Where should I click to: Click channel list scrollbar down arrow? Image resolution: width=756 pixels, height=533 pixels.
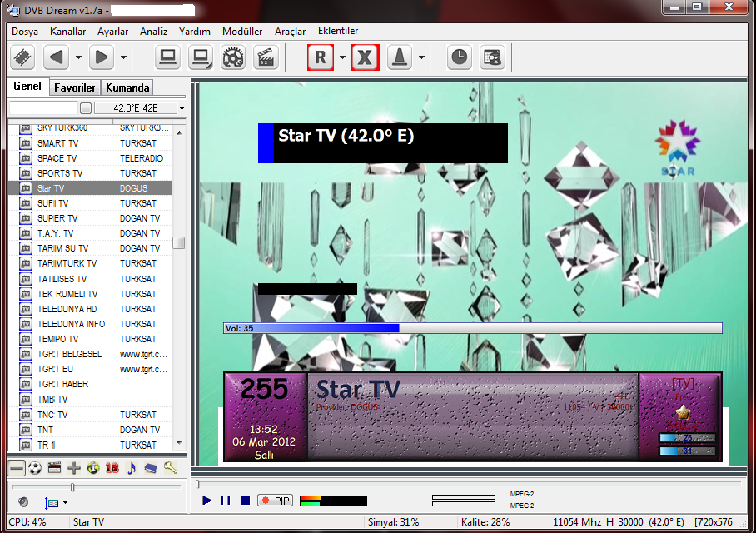pyautogui.click(x=179, y=443)
